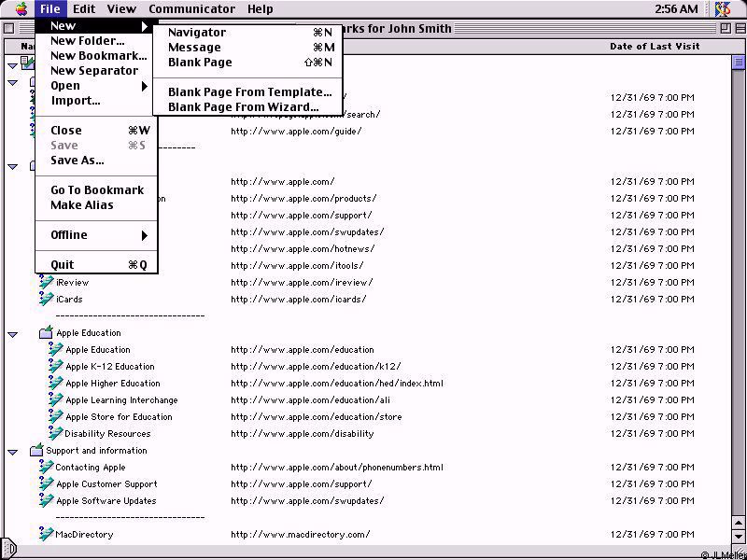
Task: Select the iCards bookmark row text
Action: pyautogui.click(x=69, y=299)
